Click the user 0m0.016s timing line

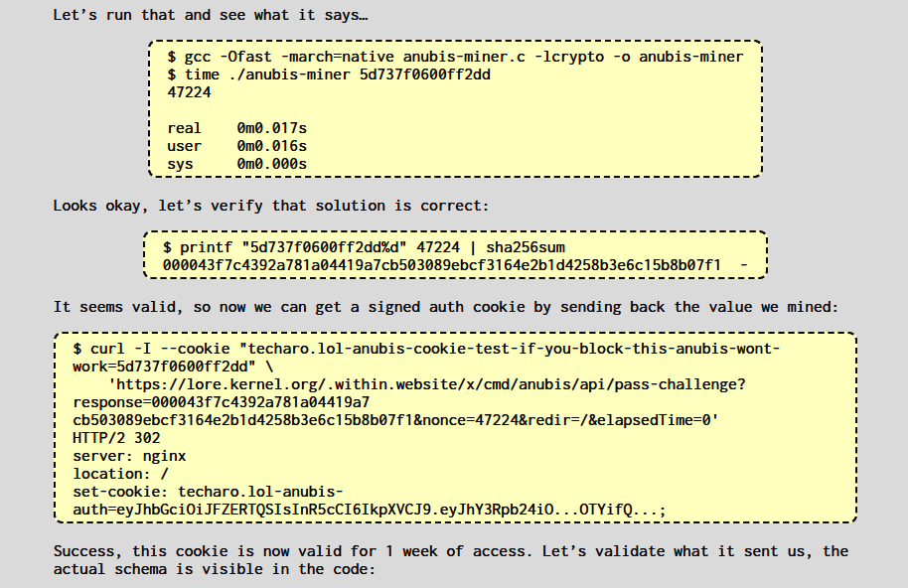pos(236,146)
